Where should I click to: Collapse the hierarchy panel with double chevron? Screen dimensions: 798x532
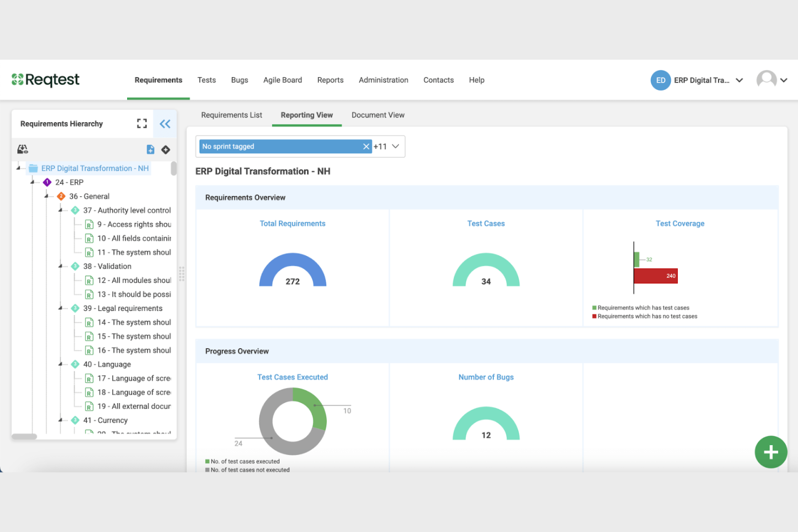165,123
